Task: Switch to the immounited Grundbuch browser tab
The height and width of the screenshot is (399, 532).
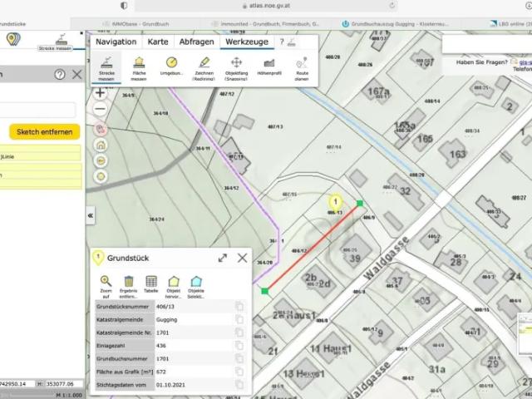Action: tap(265, 24)
